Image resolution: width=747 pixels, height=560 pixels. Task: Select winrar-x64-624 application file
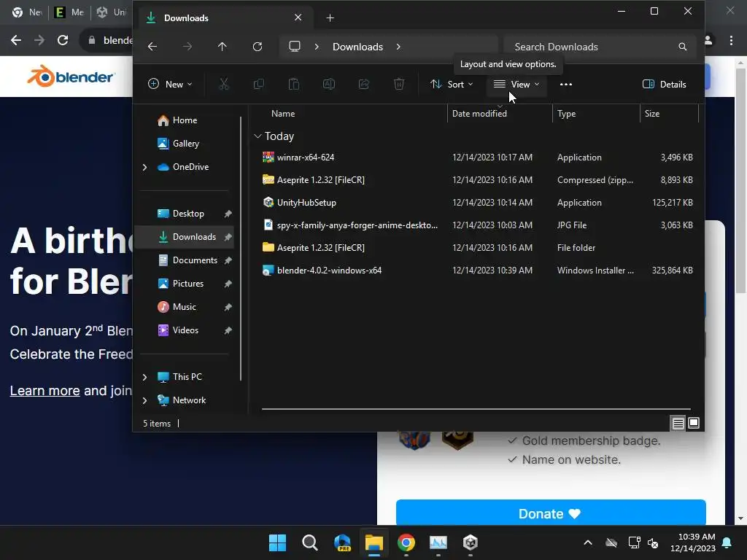pos(476,157)
